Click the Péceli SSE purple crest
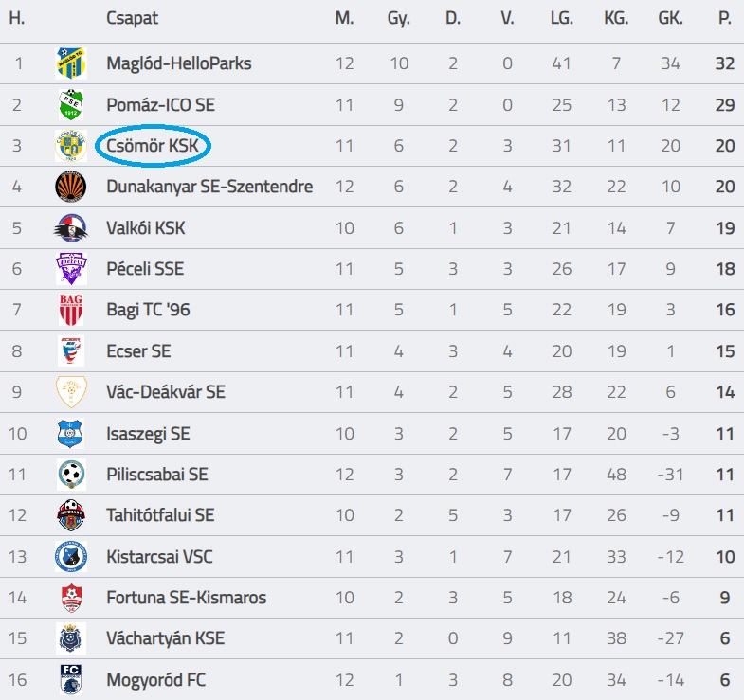Image resolution: width=744 pixels, height=700 pixels. coord(71,269)
